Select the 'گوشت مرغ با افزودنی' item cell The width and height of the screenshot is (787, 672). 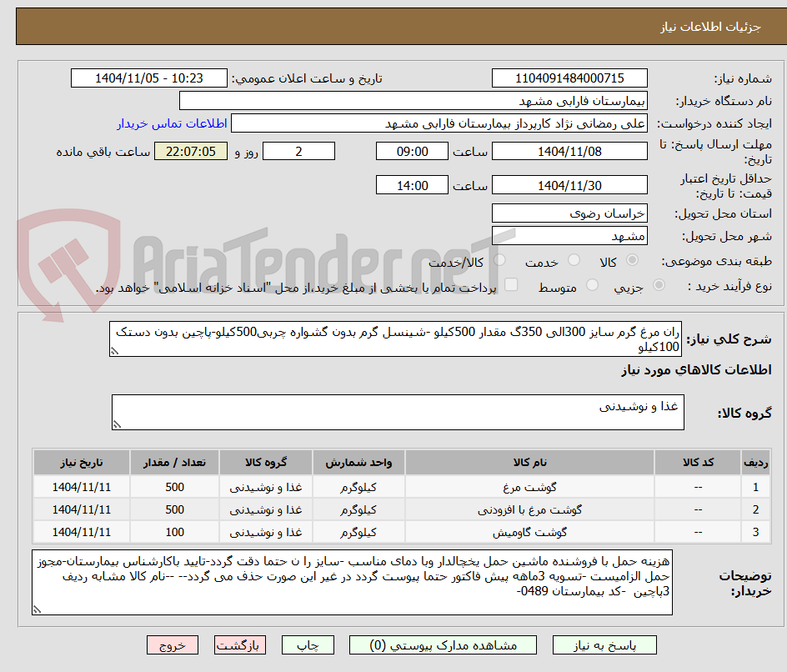pyautogui.click(x=529, y=509)
